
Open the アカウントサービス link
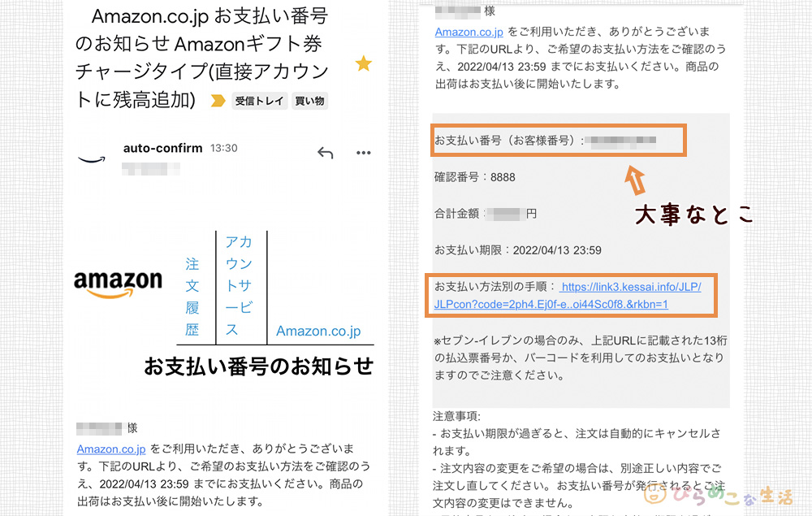(x=239, y=285)
